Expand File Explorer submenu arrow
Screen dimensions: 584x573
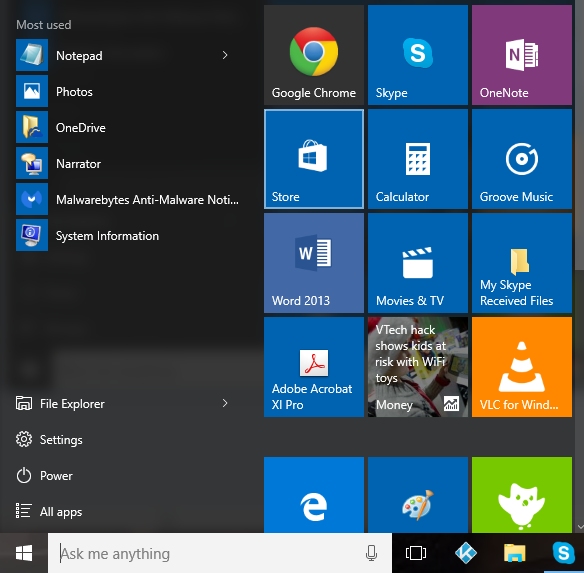[x=225, y=403]
